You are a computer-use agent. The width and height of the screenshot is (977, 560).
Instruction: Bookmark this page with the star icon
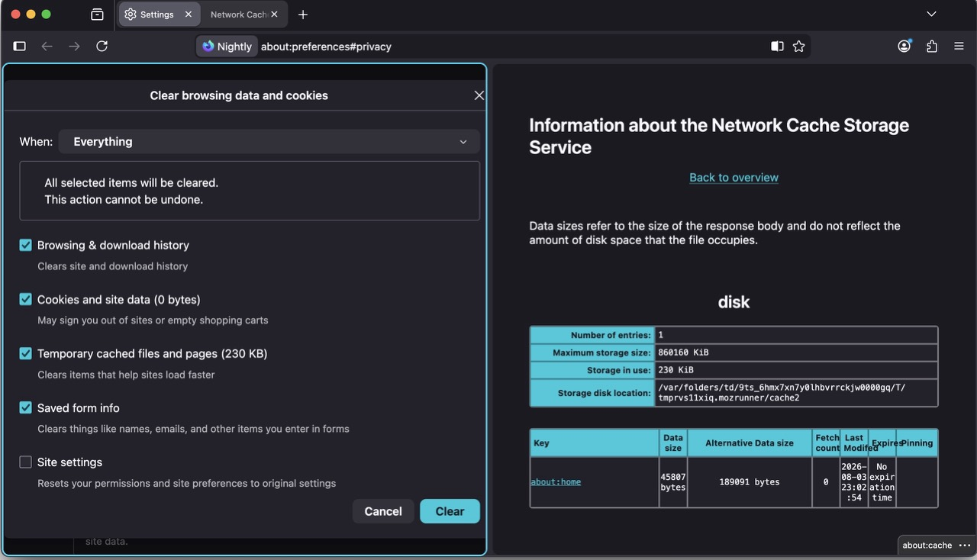click(x=798, y=47)
